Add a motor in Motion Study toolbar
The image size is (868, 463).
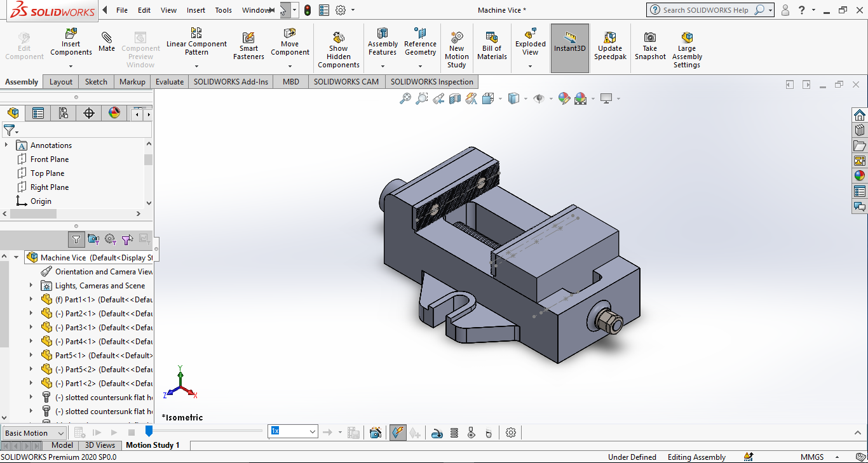click(437, 433)
